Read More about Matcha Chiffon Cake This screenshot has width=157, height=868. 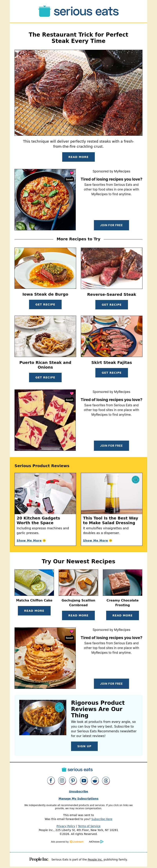(34, 611)
